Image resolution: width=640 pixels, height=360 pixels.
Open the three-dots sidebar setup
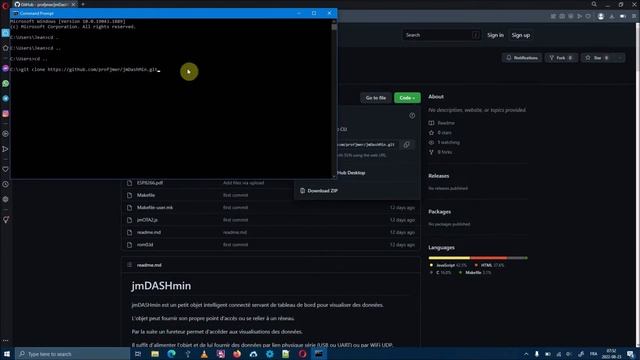click(x=5, y=340)
